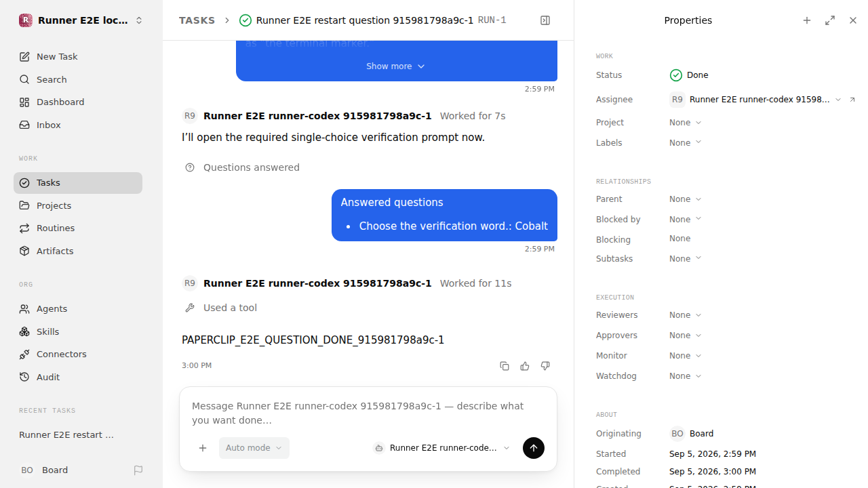Open Connectors page
Viewport: 868px width, 488px height.
tap(78, 354)
